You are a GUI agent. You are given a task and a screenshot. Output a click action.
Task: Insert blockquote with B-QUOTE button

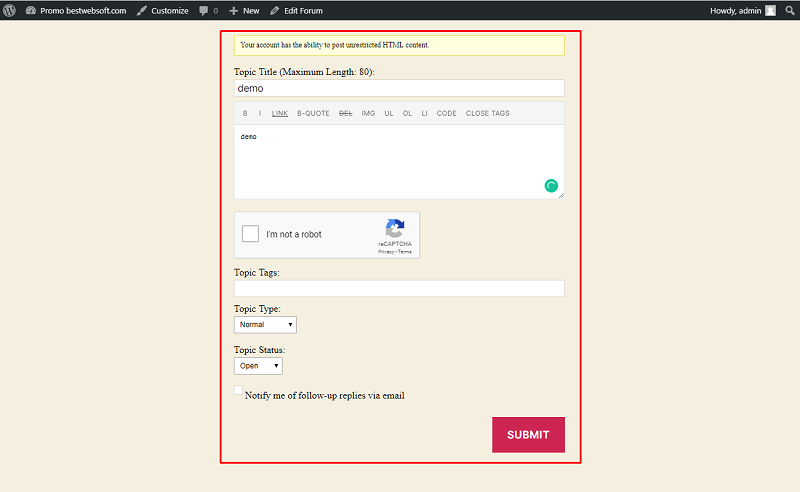click(313, 113)
